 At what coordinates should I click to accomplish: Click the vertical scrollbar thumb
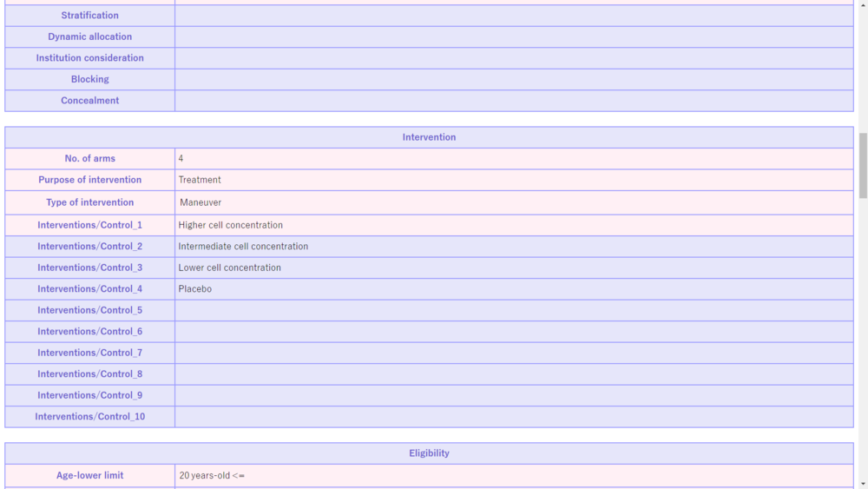[863, 165]
